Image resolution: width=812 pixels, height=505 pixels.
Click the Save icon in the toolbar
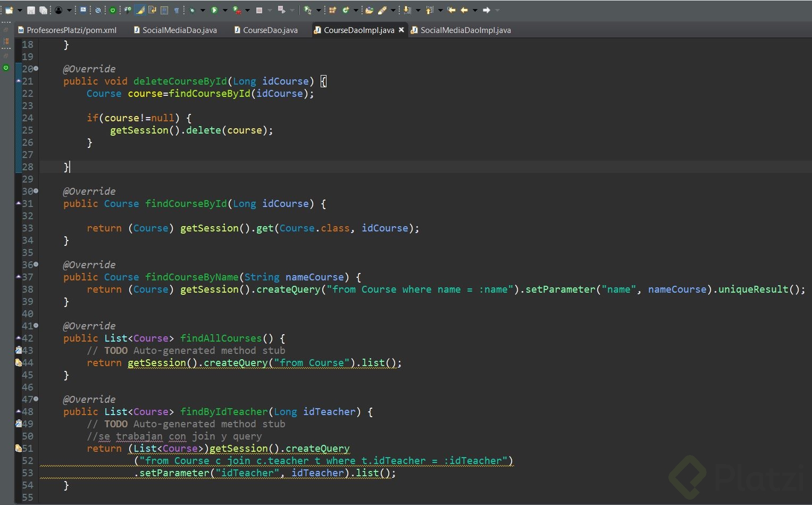(x=31, y=10)
